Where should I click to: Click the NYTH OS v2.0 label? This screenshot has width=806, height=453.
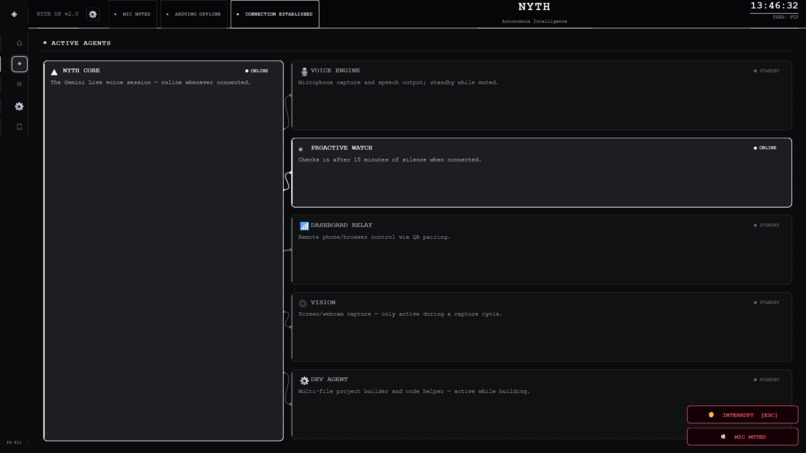point(57,14)
